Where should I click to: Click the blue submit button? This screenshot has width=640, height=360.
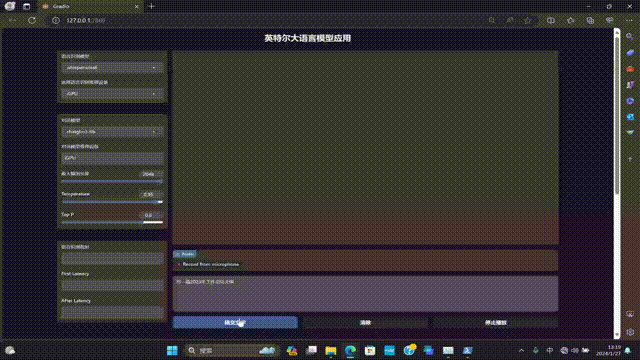point(235,322)
